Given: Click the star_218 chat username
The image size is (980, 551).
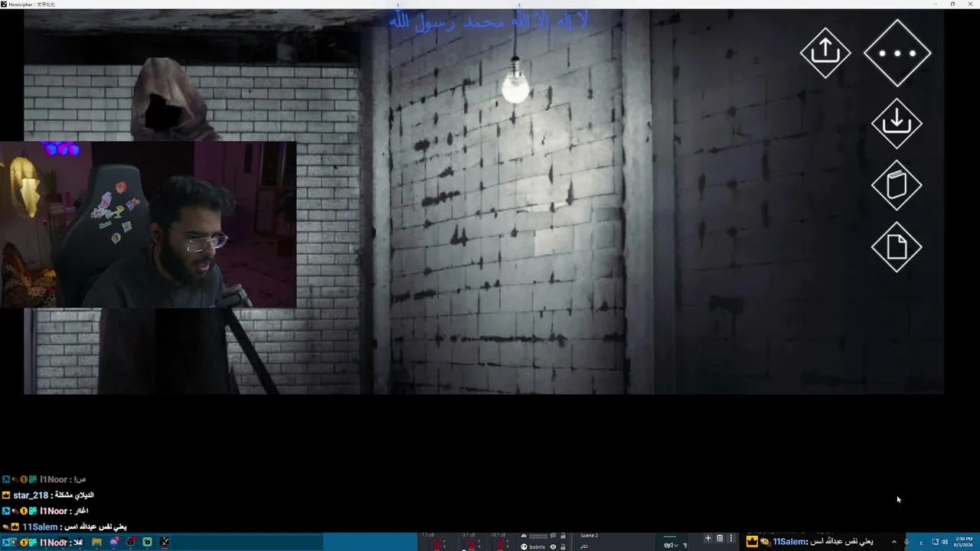Looking at the screenshot, I should click(31, 495).
